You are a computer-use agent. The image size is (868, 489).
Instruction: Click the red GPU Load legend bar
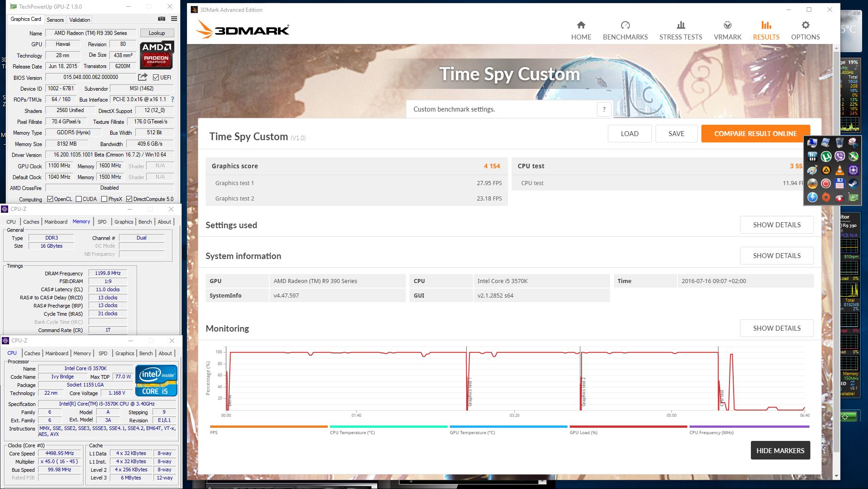(628, 426)
